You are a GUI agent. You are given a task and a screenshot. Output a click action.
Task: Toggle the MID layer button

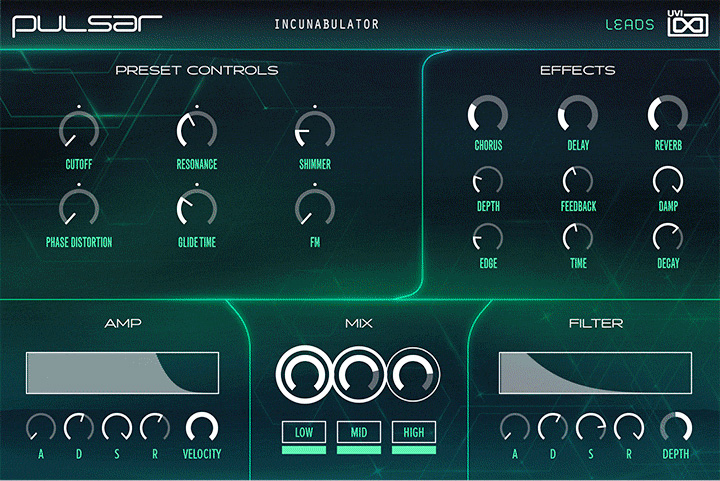pos(359,432)
